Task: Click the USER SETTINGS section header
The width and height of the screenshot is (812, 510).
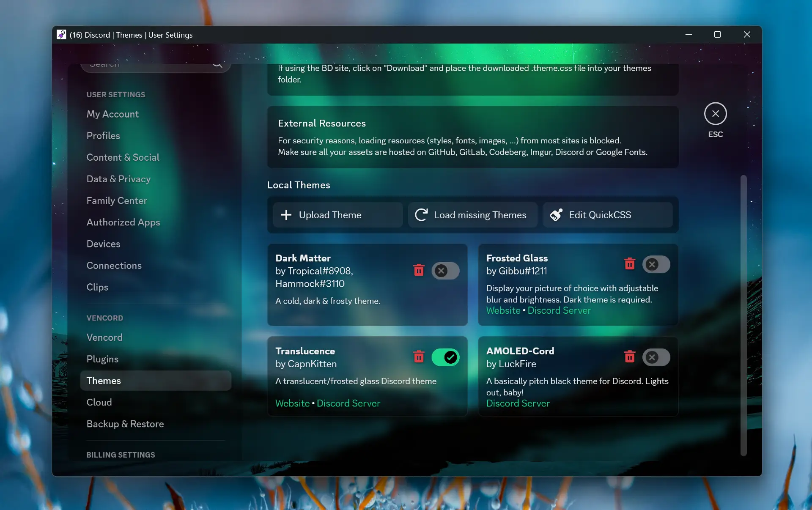Action: pyautogui.click(x=115, y=94)
